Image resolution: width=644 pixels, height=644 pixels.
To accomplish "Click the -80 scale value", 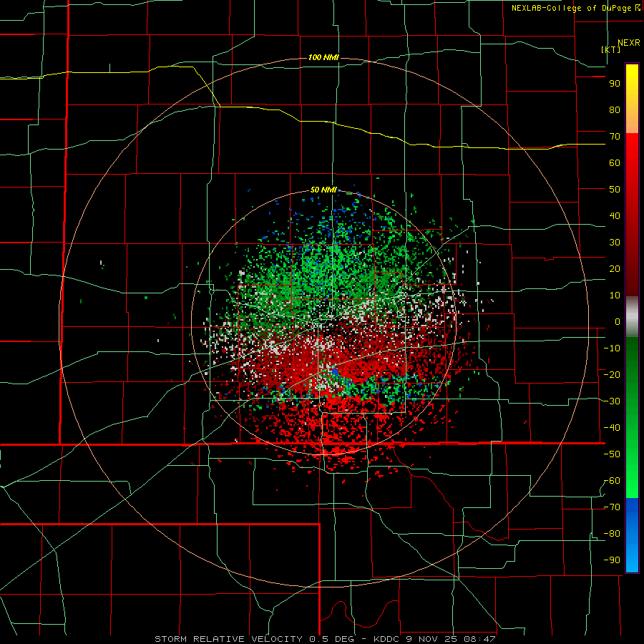I will point(612,534).
